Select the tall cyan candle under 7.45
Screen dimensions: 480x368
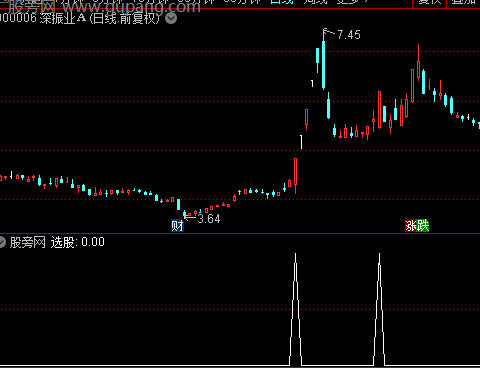click(323, 60)
